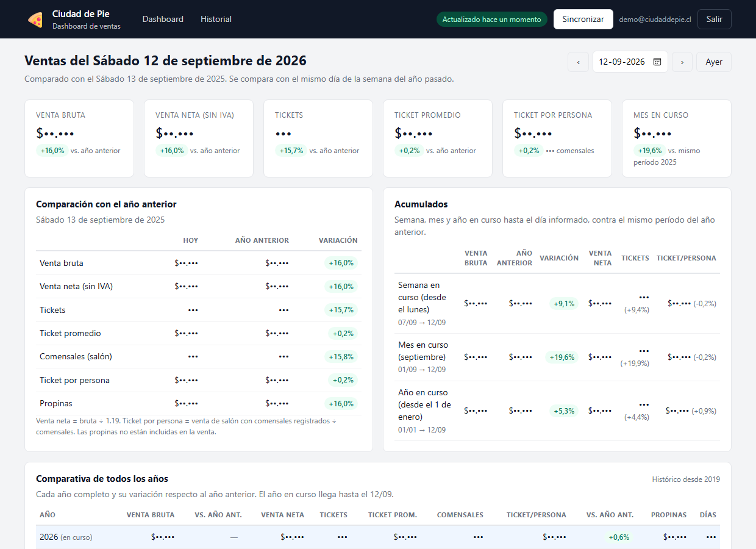Click +16,0% variation badge for Propinas
The image size is (756, 549).
[341, 403]
